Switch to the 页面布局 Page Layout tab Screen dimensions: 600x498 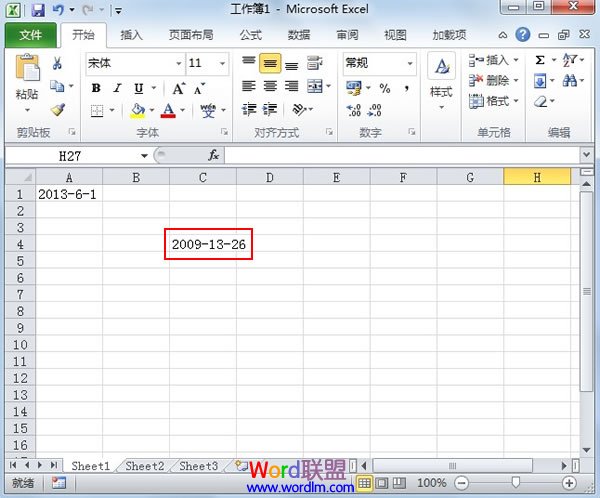pyautogui.click(x=191, y=35)
